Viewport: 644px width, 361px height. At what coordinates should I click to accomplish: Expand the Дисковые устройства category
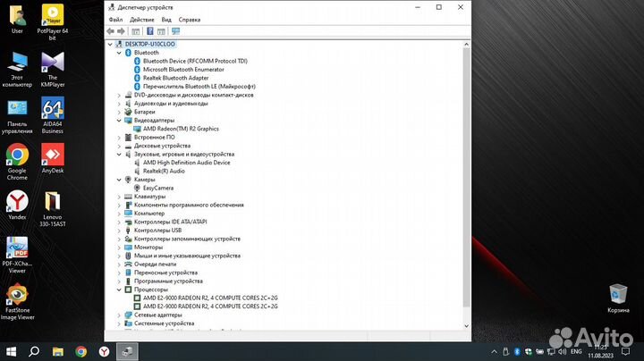pos(119,146)
